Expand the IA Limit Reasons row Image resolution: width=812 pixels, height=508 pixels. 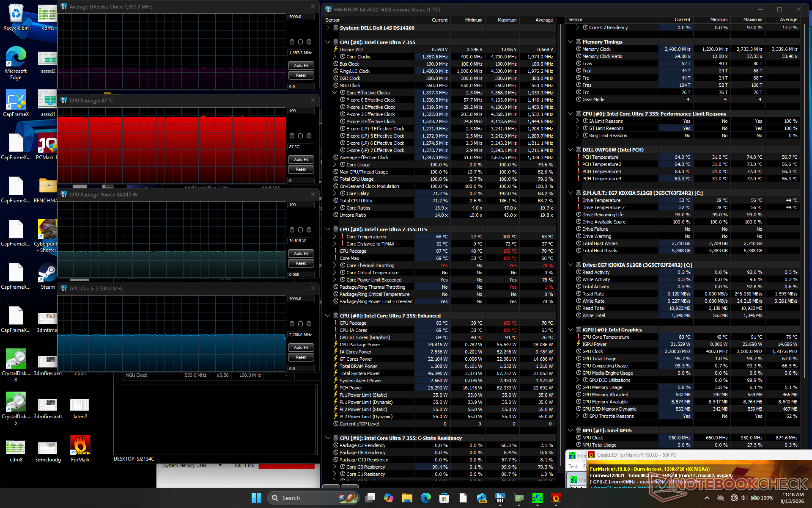(577, 121)
